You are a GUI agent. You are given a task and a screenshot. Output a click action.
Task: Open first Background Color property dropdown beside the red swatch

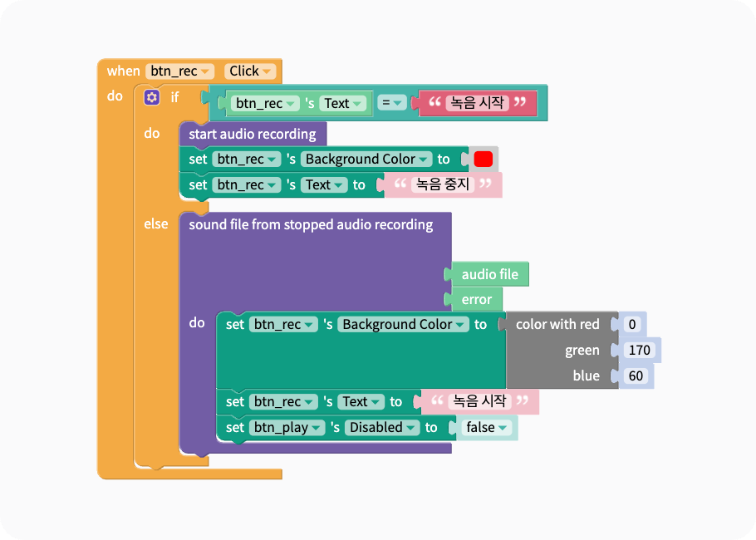(x=366, y=160)
